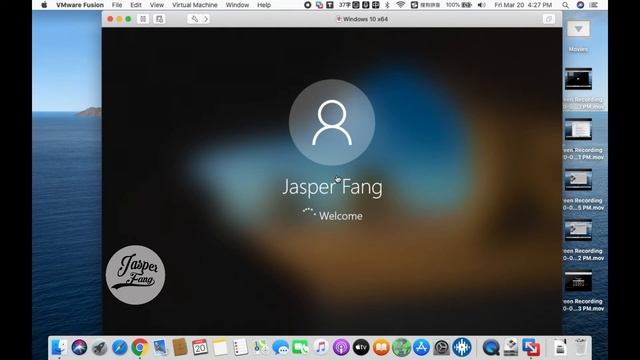
Task: Open Calendar showing 20 in Dock
Action: point(200,347)
